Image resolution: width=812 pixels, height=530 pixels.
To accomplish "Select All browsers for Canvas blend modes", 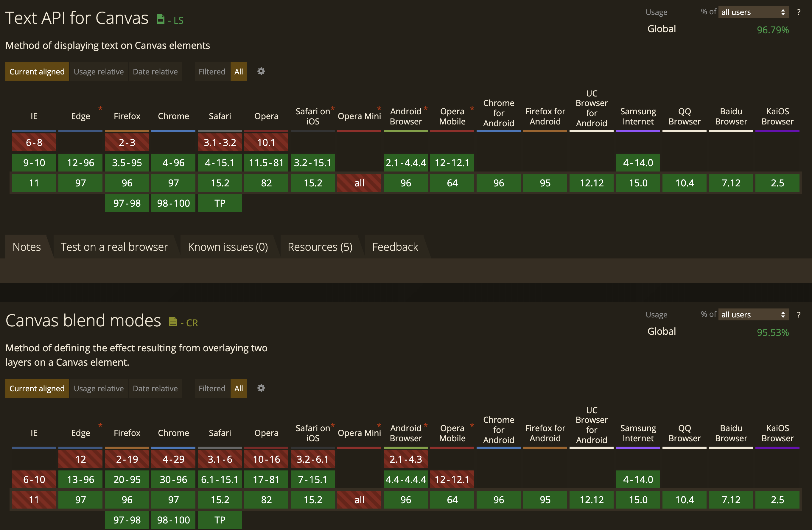I will 239,389.
